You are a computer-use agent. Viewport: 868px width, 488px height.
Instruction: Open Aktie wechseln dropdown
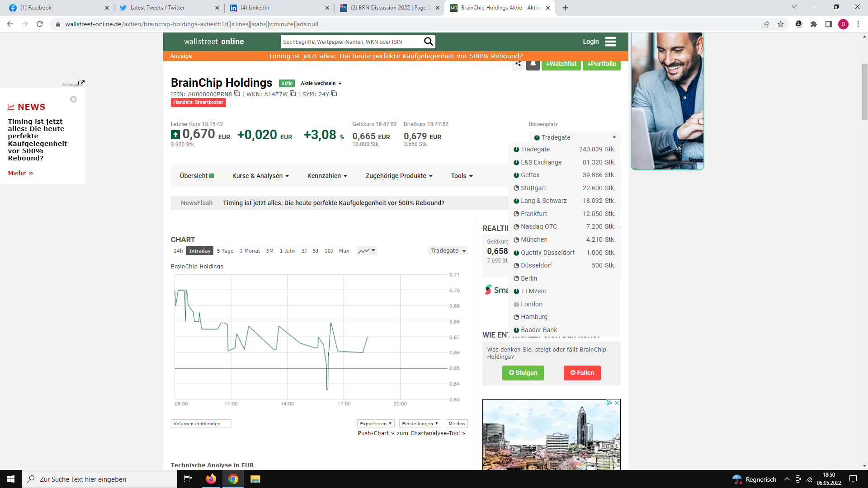321,83
